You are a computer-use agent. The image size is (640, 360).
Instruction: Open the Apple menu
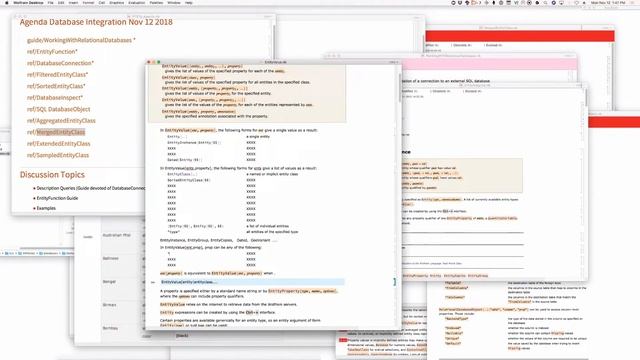[7, 3]
